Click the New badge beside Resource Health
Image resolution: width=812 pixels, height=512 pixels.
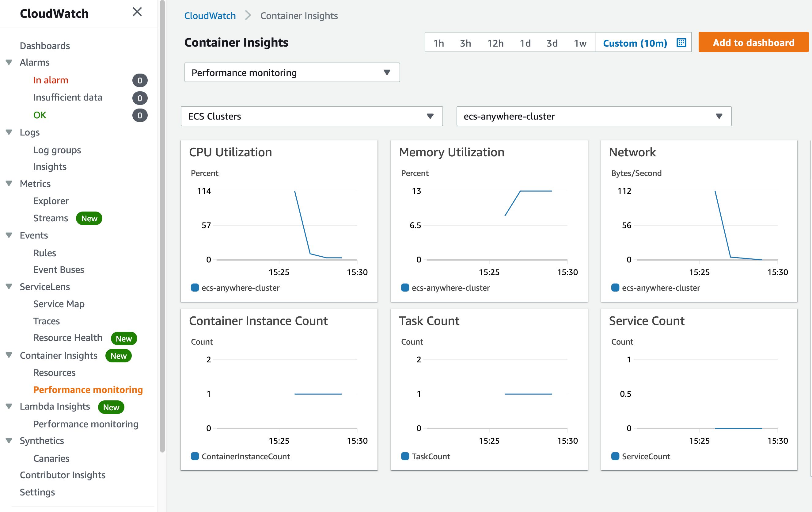point(124,338)
